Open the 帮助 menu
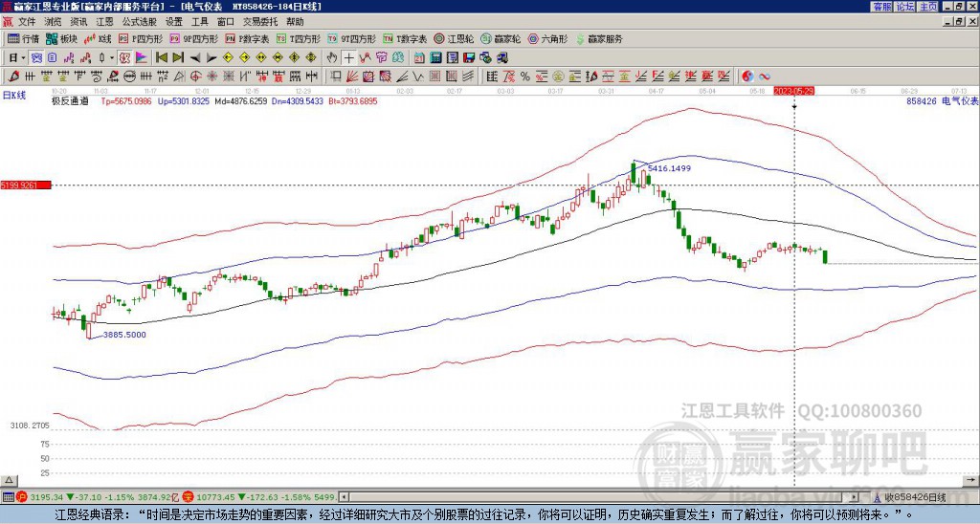The width and height of the screenshot is (980, 524). tap(295, 22)
